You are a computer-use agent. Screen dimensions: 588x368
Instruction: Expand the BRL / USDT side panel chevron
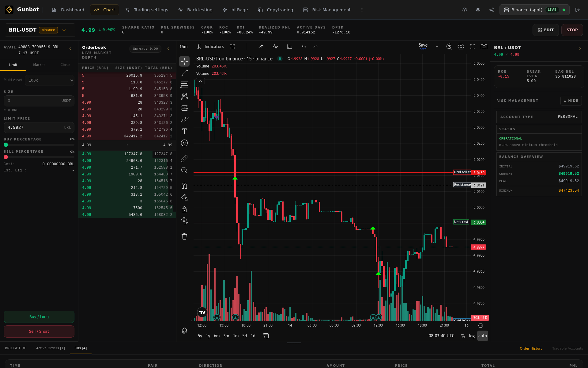580,49
